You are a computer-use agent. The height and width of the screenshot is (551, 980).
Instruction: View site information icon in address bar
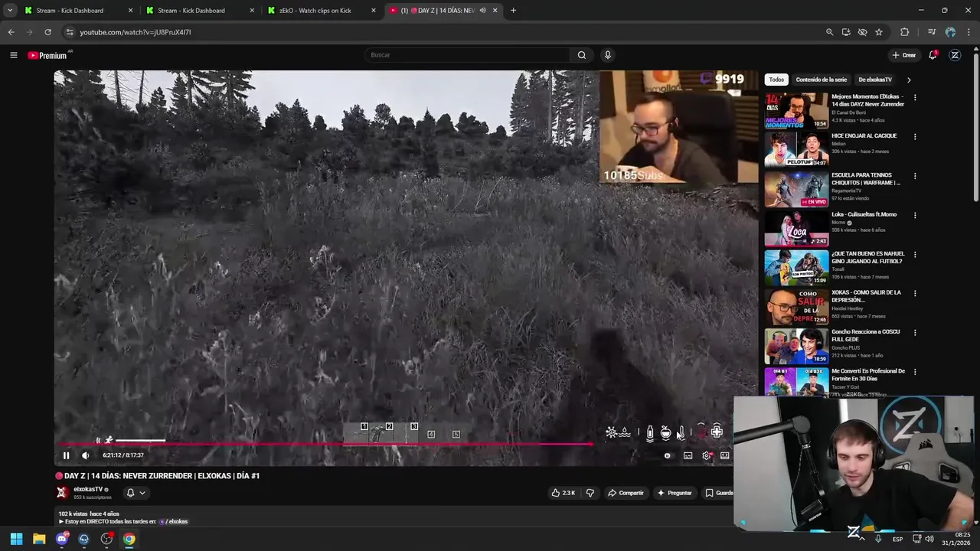tap(69, 32)
